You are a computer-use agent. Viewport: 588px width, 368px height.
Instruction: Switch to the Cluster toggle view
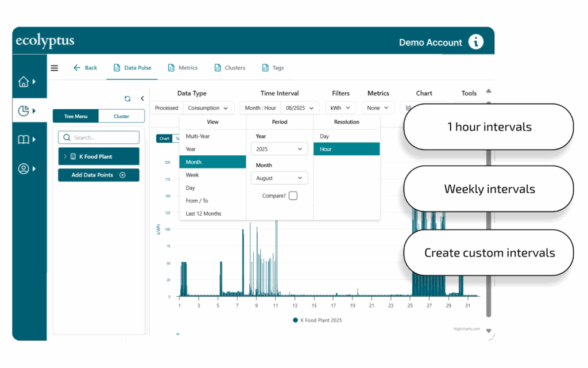tap(121, 116)
